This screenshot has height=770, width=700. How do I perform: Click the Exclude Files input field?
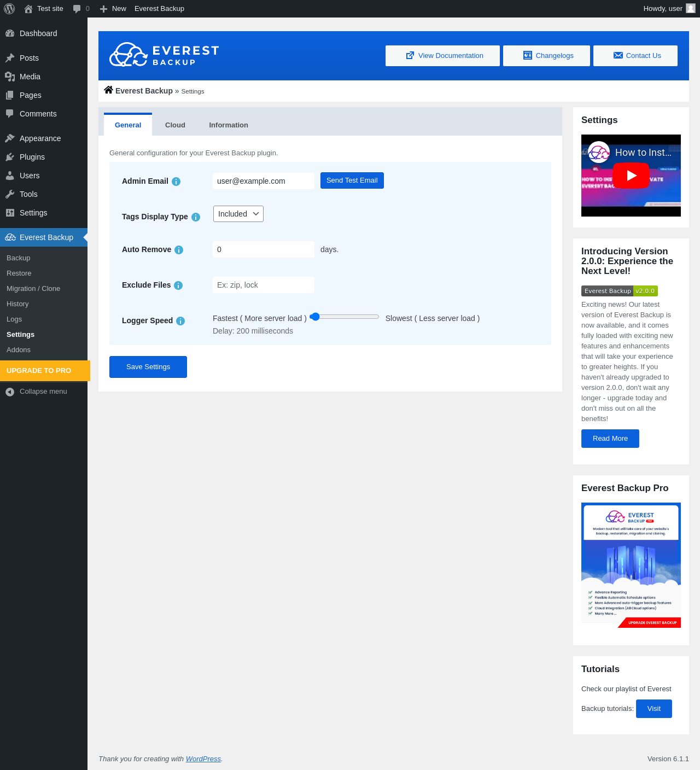(x=264, y=285)
